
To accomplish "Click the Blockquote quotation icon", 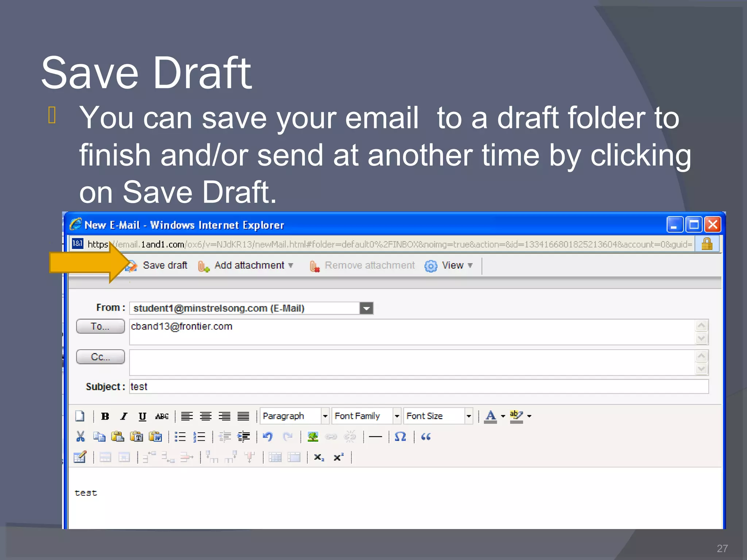I will [x=426, y=436].
